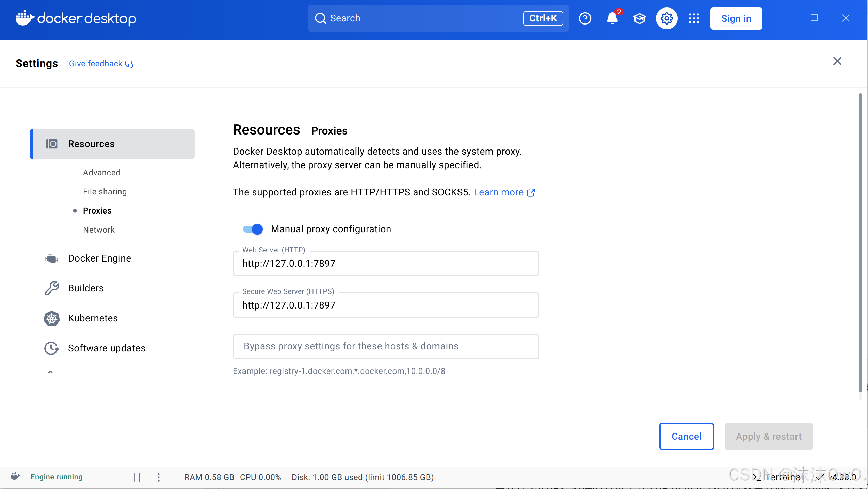
Task: Click the Kubernetes wheel icon
Action: tap(52, 318)
